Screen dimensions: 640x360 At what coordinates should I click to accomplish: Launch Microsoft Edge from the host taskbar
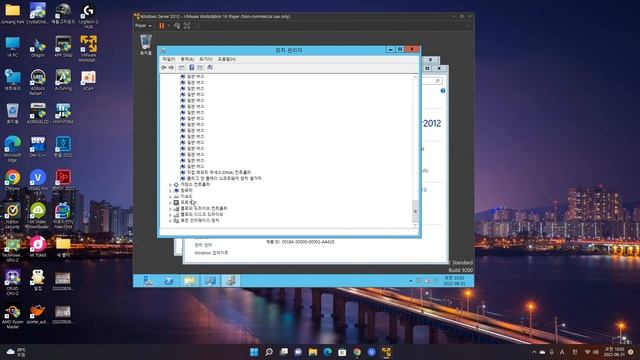click(x=327, y=352)
